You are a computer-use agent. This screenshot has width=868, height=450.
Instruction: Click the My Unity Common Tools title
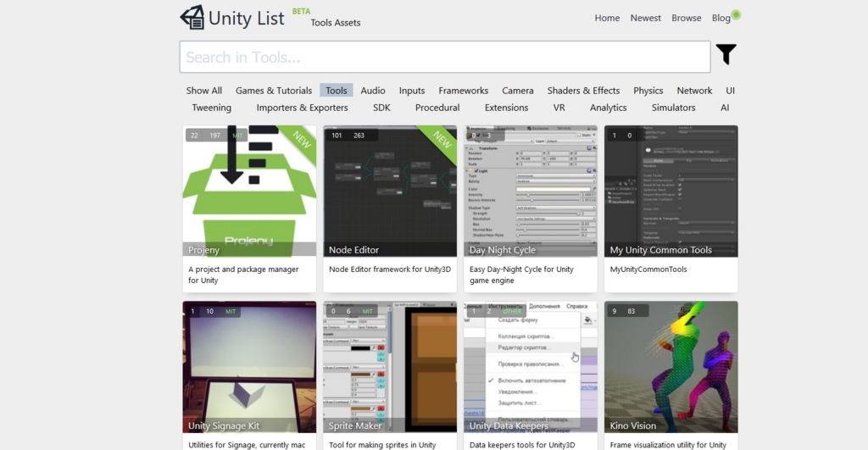pyautogui.click(x=660, y=250)
